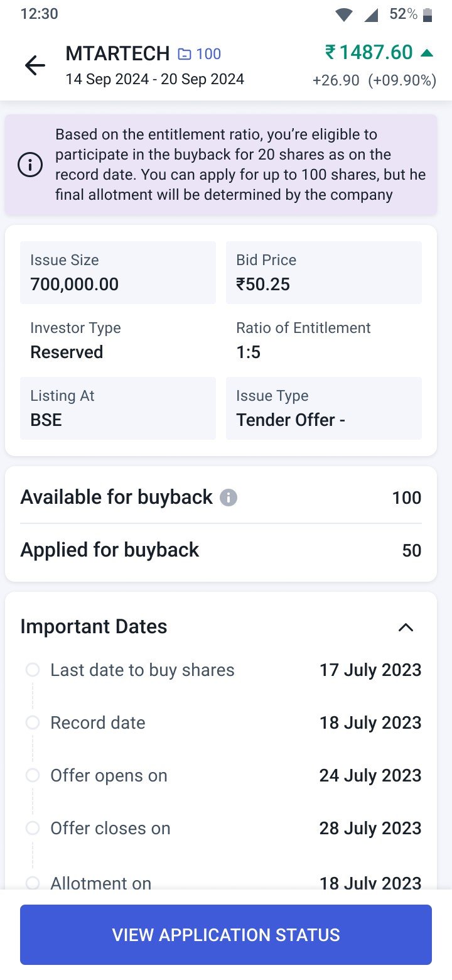
Task: Select the 'Offer opens on' circle marker
Action: coord(33,775)
